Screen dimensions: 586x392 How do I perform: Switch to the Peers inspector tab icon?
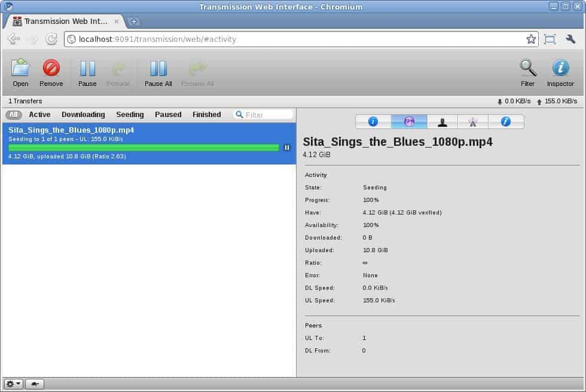[442, 121]
